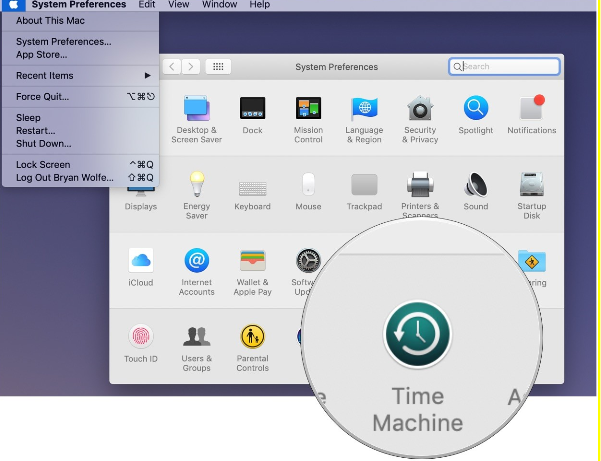
Task: Click the Search field
Action: point(504,67)
